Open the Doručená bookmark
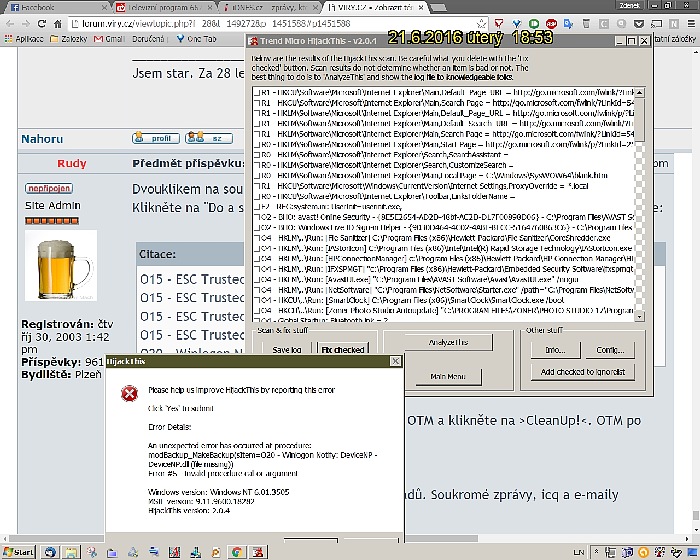The height and width of the screenshot is (560, 700). tap(148, 39)
